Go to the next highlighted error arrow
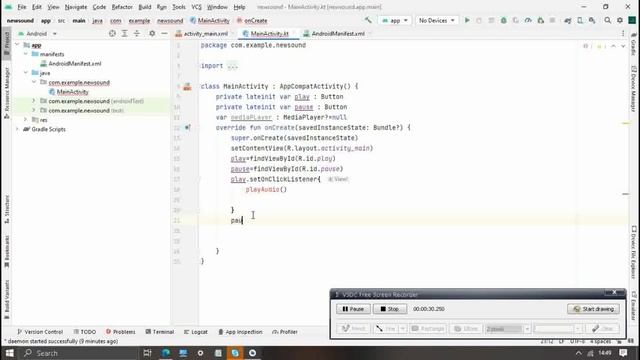This screenshot has height=360, width=640. (x=623, y=47)
